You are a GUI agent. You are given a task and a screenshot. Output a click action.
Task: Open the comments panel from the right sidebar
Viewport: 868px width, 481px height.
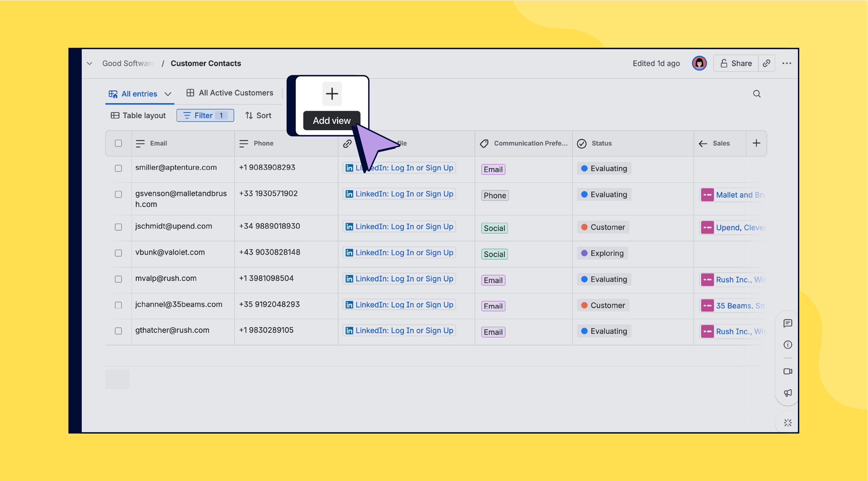[788, 323]
